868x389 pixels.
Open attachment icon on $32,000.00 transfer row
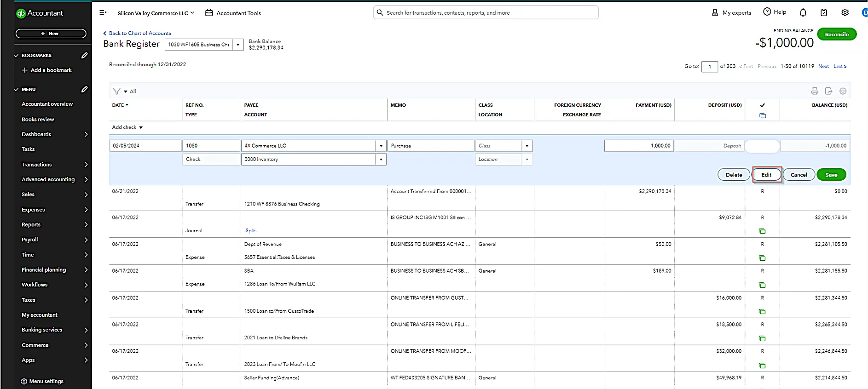[x=762, y=366]
